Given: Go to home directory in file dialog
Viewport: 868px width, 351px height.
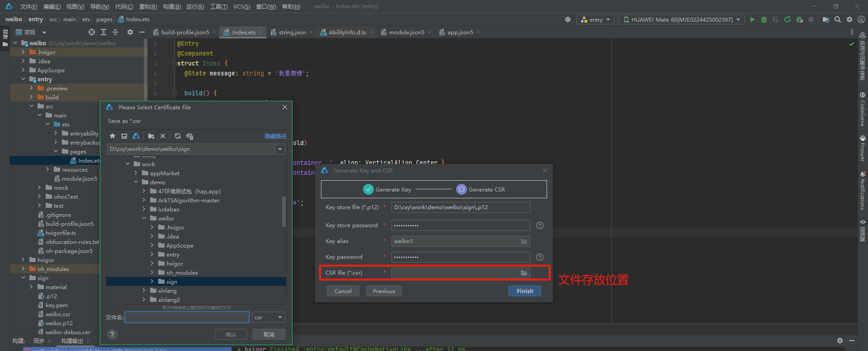Looking at the screenshot, I should 113,136.
